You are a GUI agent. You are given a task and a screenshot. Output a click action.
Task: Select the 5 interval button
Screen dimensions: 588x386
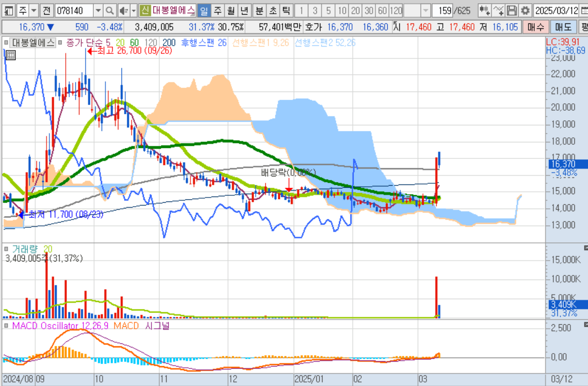(x=328, y=11)
